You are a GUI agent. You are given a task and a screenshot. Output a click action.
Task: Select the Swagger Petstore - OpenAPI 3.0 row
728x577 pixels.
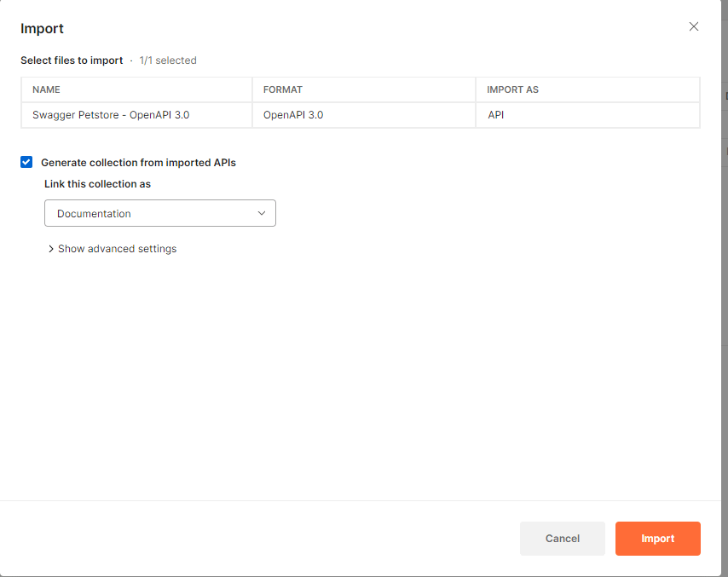[361, 115]
